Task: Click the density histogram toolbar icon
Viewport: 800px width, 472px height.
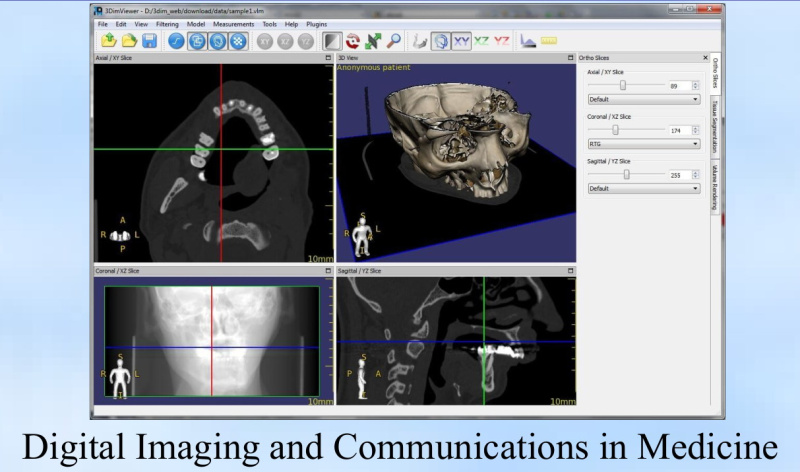Action: click(x=527, y=41)
